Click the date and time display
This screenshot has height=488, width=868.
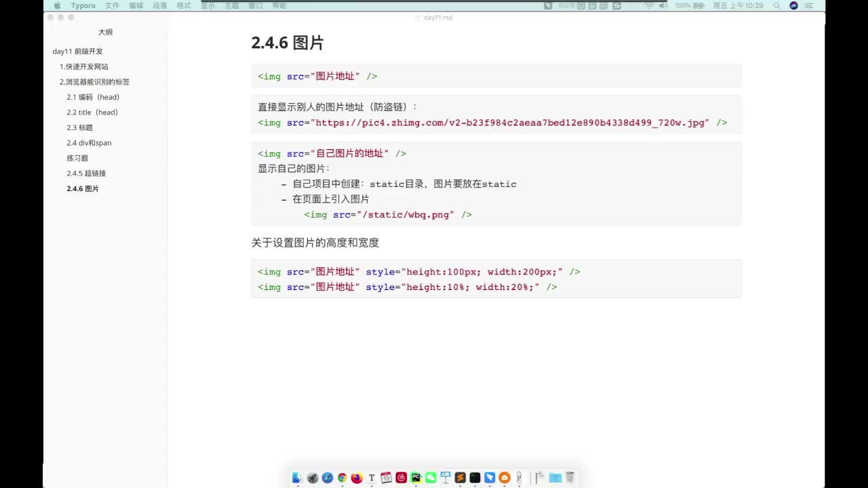[738, 5]
